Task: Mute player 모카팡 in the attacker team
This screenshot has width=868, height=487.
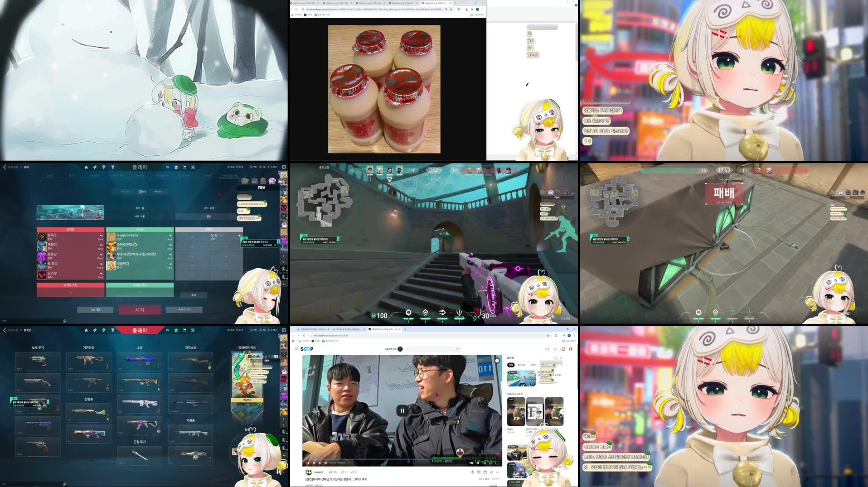Action: tap(101, 273)
